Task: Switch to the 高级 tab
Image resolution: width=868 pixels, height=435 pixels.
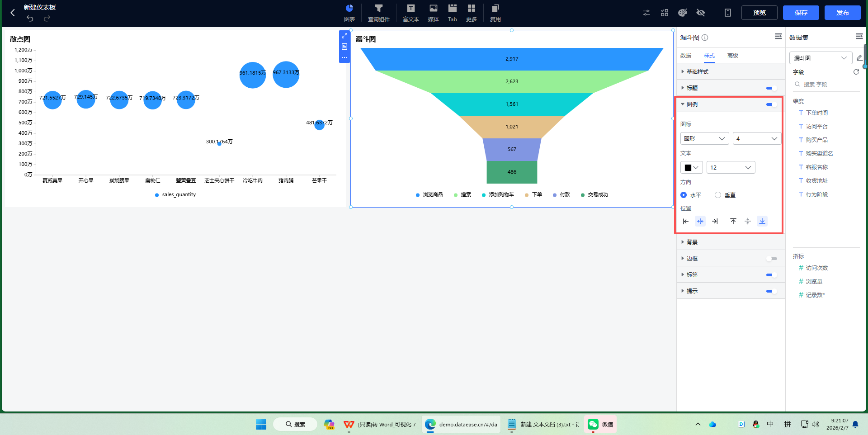Action: [733, 56]
